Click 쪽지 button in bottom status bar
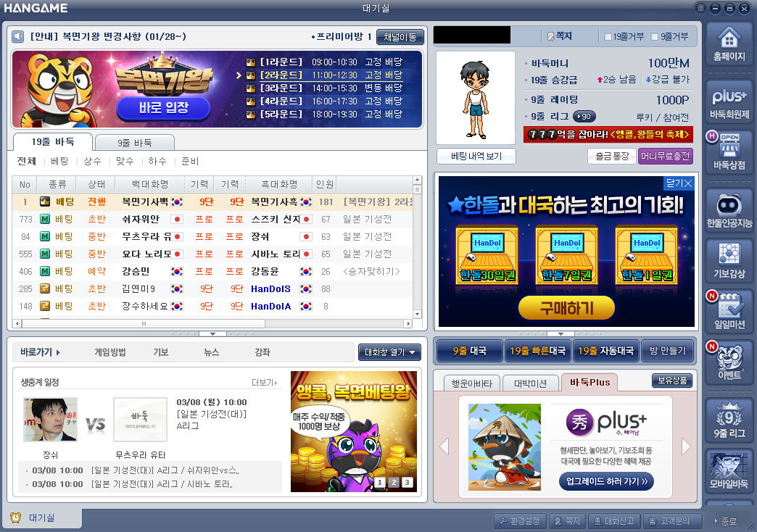The height and width of the screenshot is (532, 757). tap(567, 521)
